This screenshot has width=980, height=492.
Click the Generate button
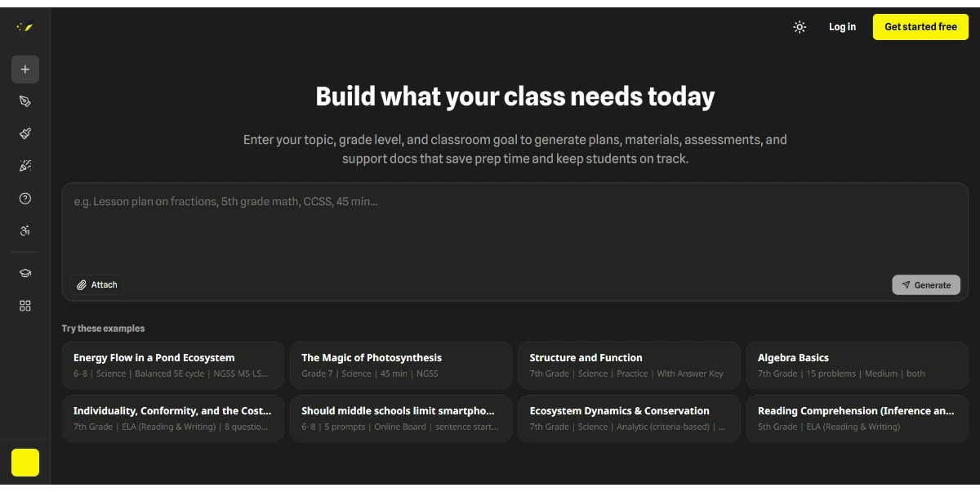tap(926, 284)
